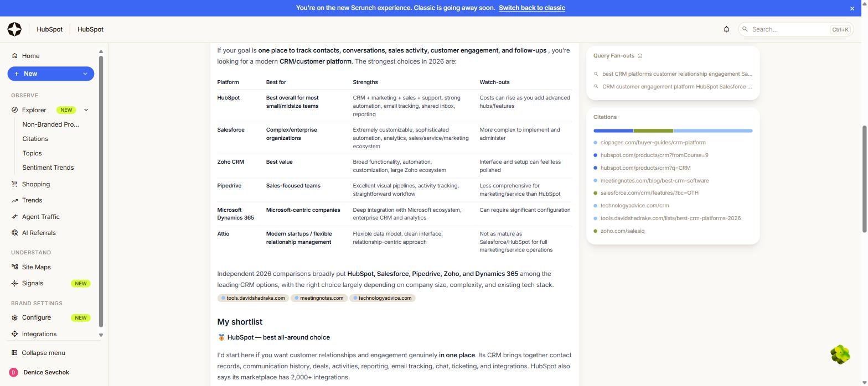
Task: Open technologyadvice.com/crm citation
Action: [634, 206]
